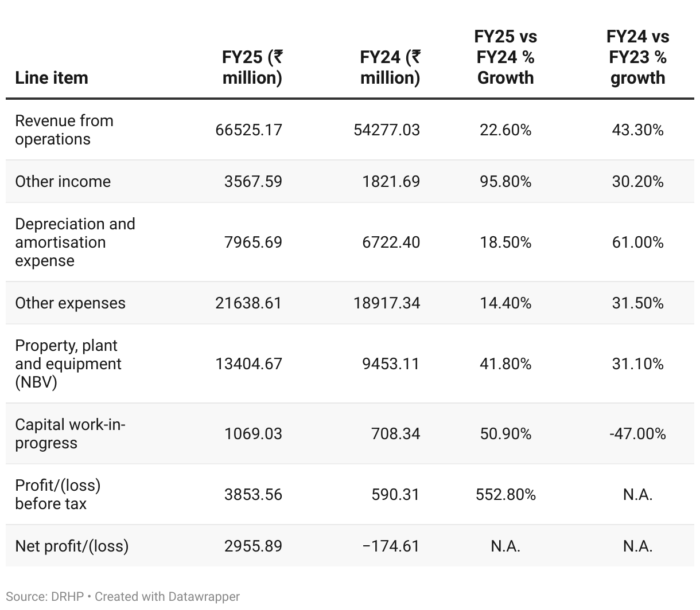Image resolution: width=700 pixels, height=610 pixels.
Task: Click the FY25 revenue value 66525.17
Action: pyautogui.click(x=248, y=130)
